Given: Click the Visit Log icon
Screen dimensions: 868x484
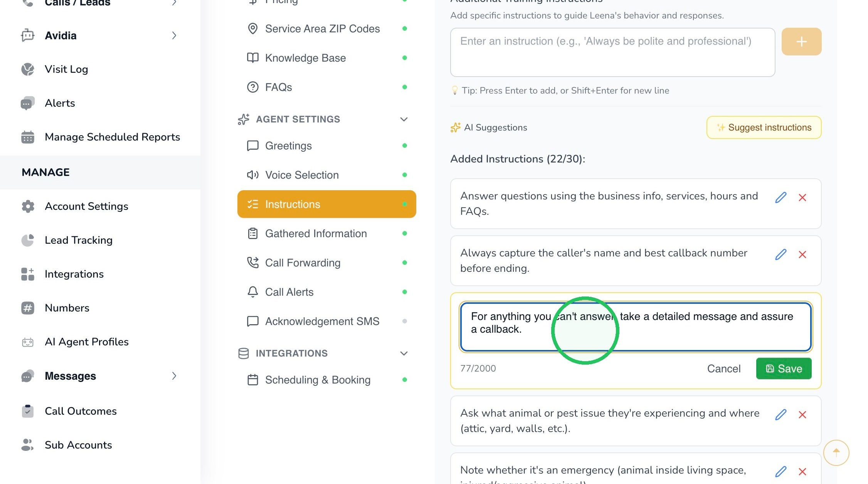Looking at the screenshot, I should click(28, 69).
